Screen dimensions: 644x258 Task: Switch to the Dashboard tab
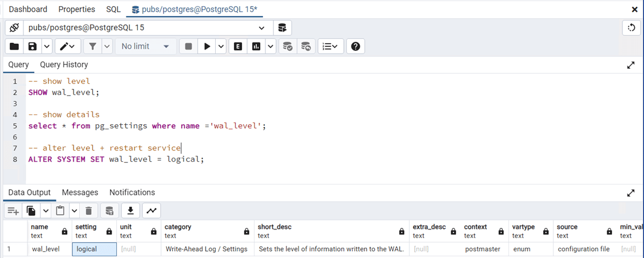tap(28, 9)
